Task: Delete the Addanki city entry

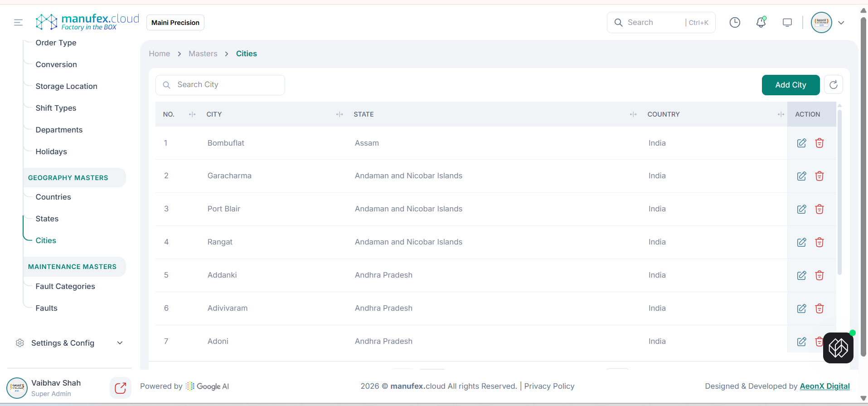Action: tap(819, 275)
